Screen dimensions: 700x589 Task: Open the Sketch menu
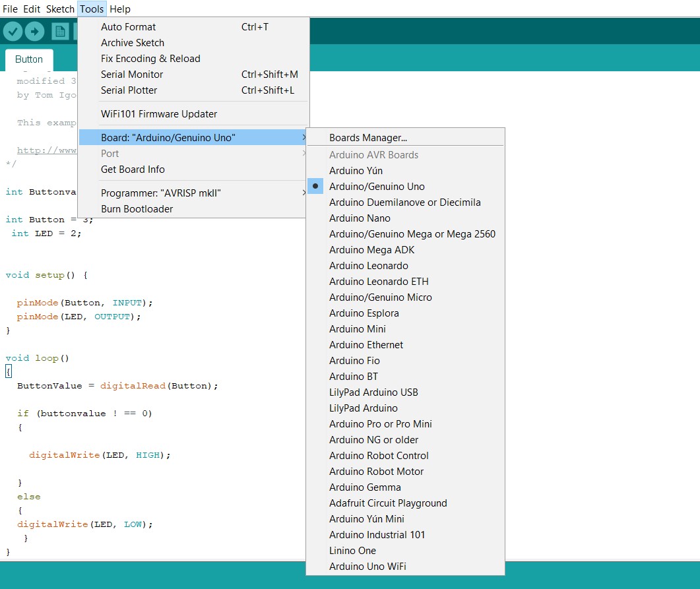(60, 9)
